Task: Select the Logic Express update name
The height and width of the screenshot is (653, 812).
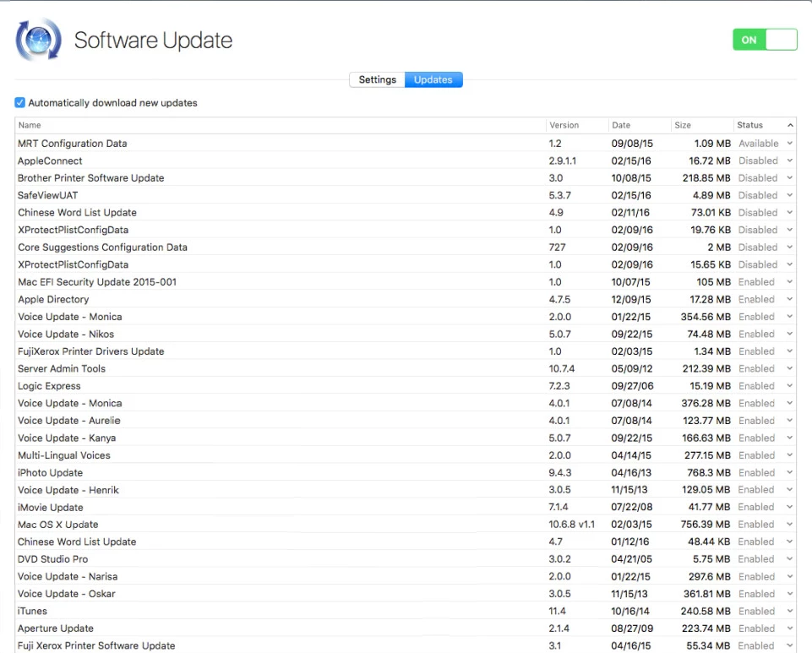Action: coord(49,386)
